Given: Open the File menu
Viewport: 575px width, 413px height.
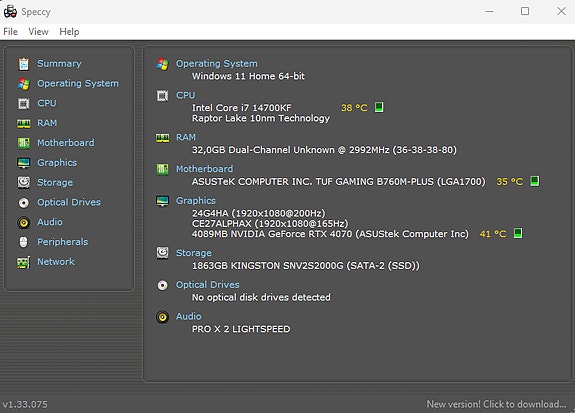Looking at the screenshot, I should [10, 32].
